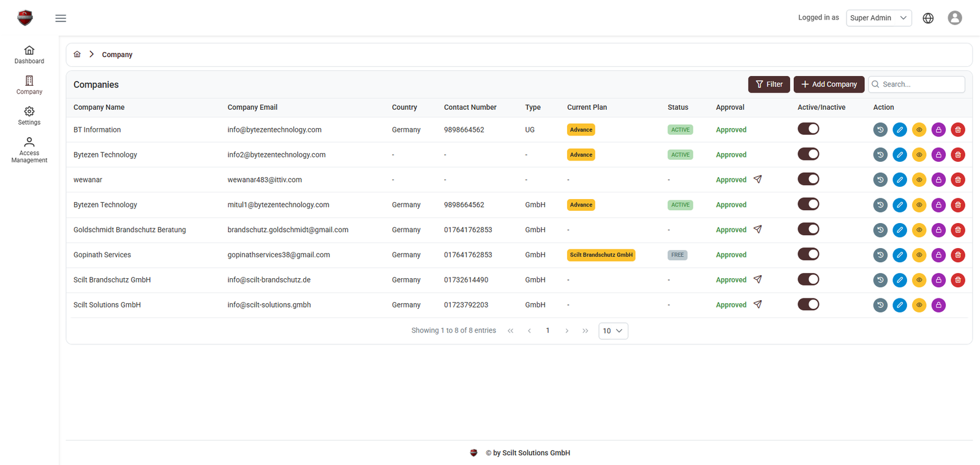Open history for Gopinath Services row
The height and width of the screenshot is (465, 980).
[880, 255]
